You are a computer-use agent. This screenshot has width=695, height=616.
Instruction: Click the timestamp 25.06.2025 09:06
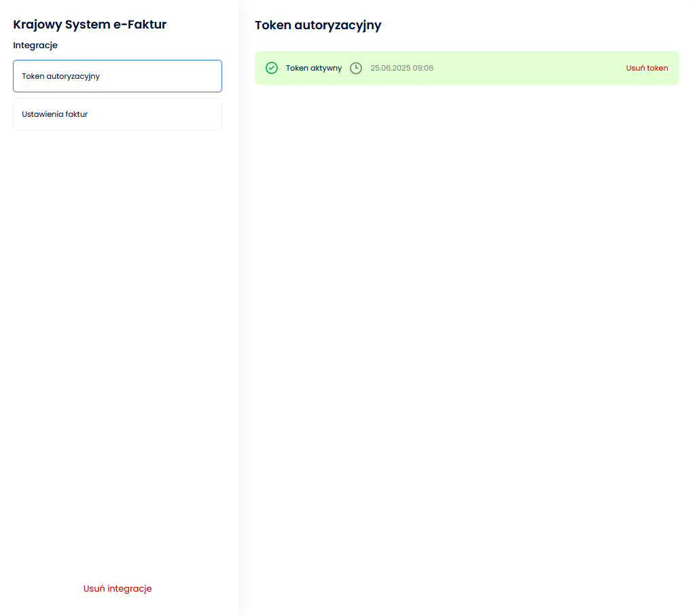402,68
